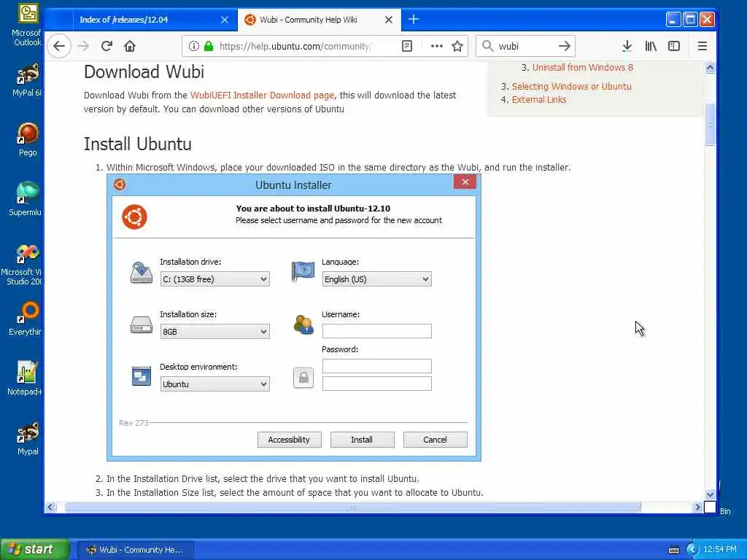Open Uninstall from Windows 8 link
This screenshot has width=747, height=560.
(x=583, y=68)
